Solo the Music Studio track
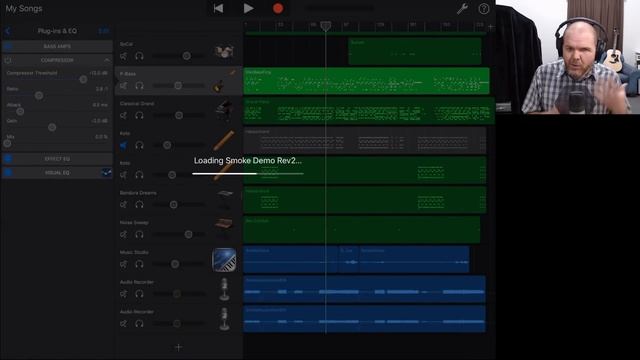 (x=139, y=264)
